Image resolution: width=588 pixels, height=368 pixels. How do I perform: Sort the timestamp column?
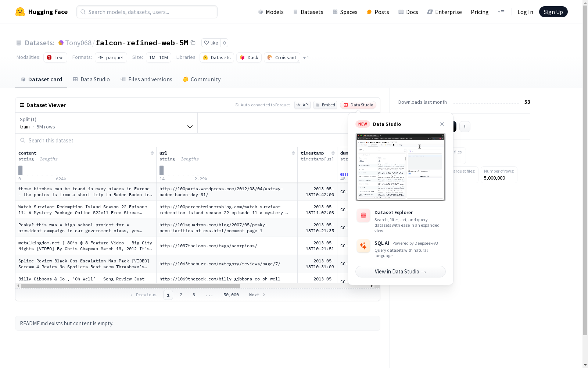[333, 153]
